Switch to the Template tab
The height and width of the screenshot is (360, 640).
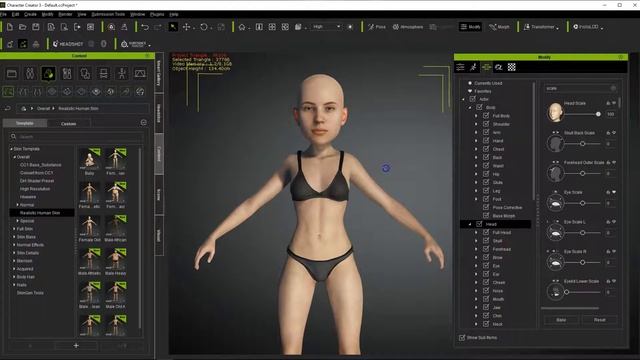pyautogui.click(x=25, y=123)
